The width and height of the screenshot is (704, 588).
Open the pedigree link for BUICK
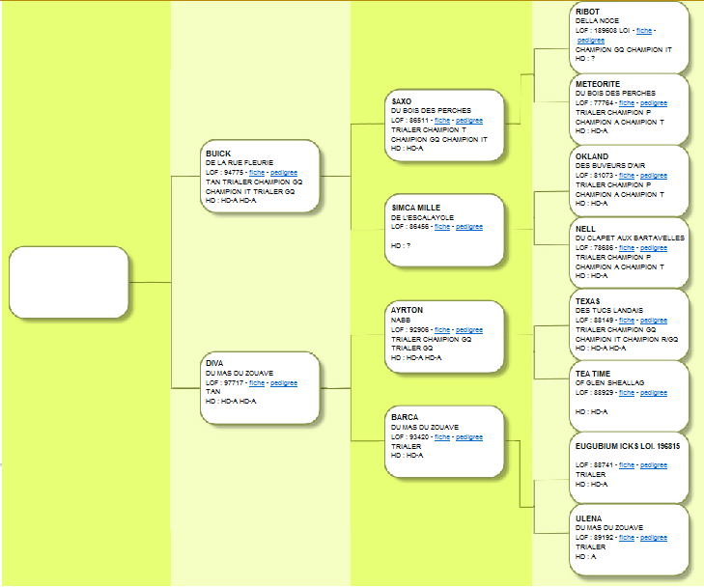click(284, 172)
